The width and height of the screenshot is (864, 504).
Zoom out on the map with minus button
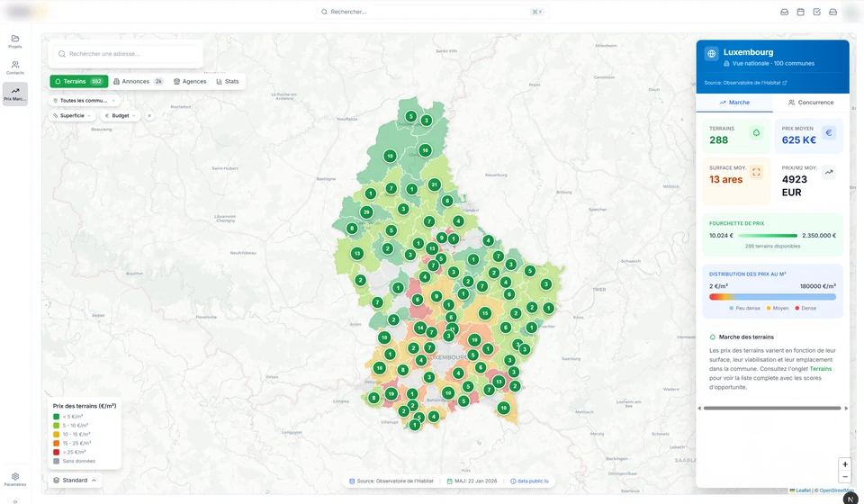[845, 477]
